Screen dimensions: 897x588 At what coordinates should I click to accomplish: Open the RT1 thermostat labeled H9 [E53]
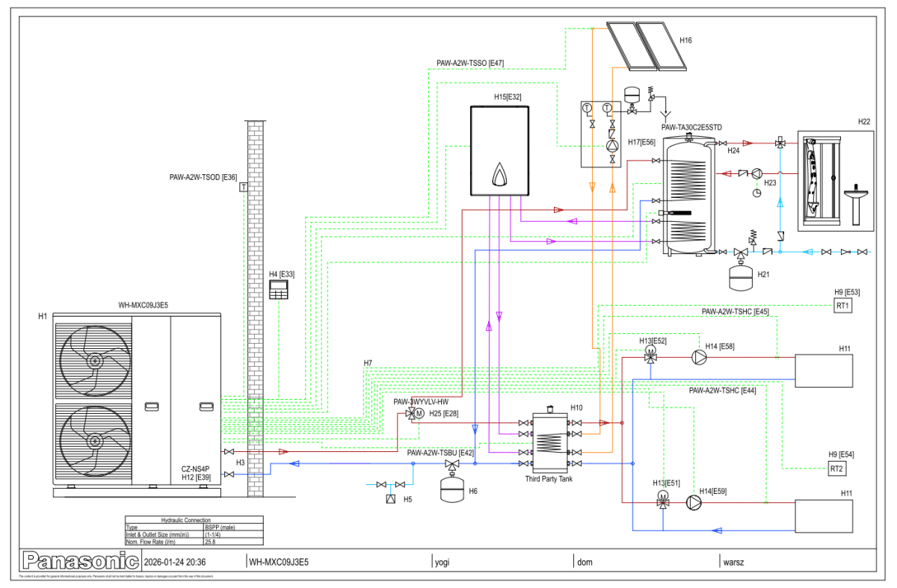[843, 305]
